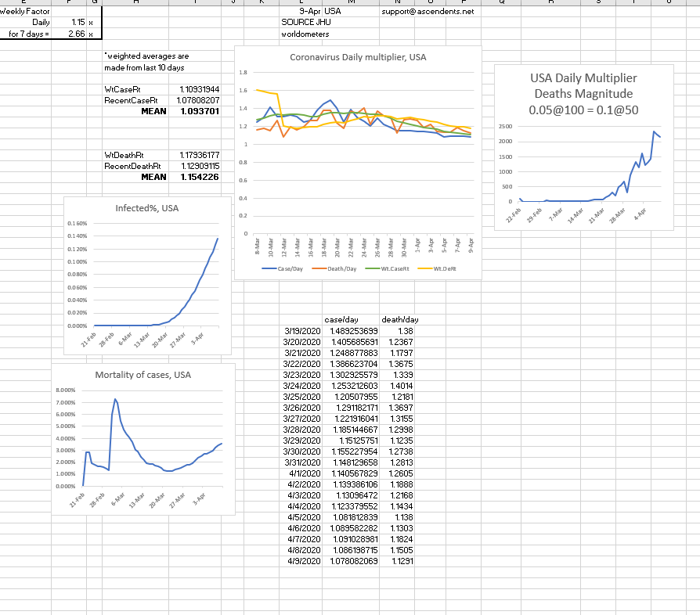This screenshot has width=700, height=615.
Task: Click the case/day column header cell
Action: tap(341, 320)
